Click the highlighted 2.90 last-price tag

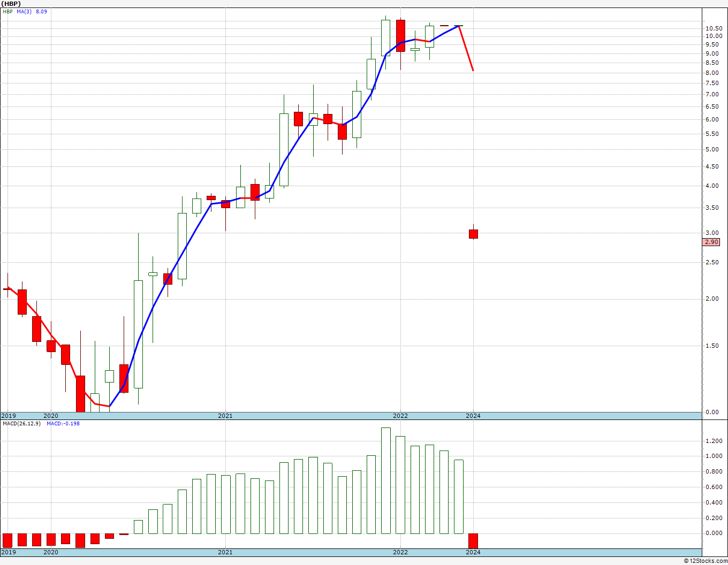pos(712,242)
